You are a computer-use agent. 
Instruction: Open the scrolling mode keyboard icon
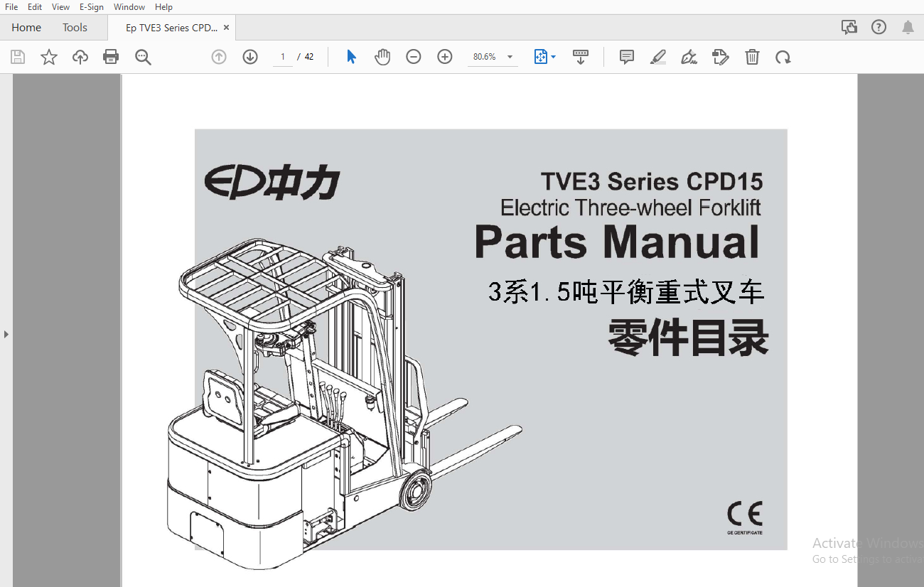click(581, 57)
